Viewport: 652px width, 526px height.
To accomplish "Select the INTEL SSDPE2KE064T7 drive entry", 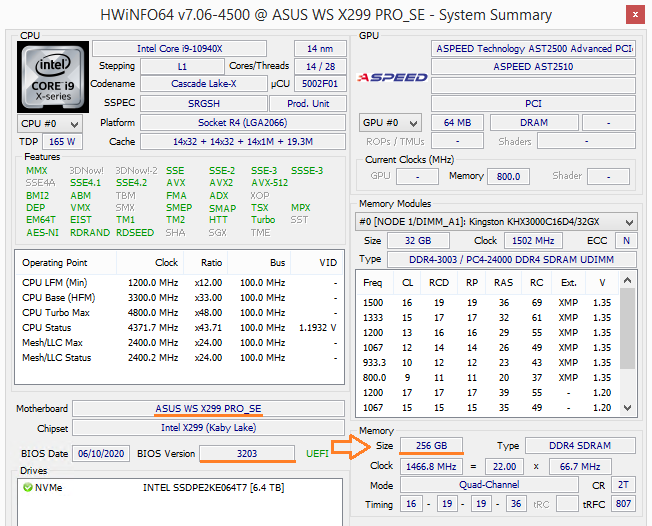I will pos(179,487).
